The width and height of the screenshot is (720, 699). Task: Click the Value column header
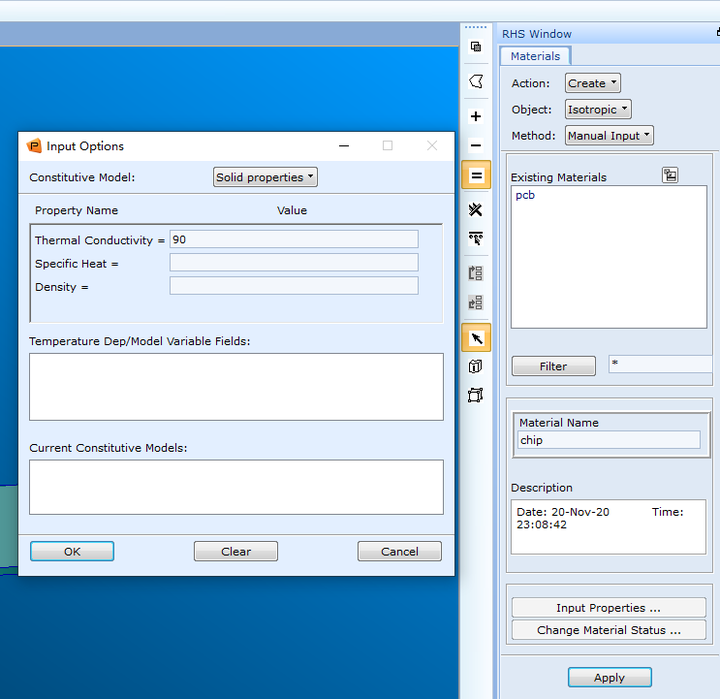292,210
